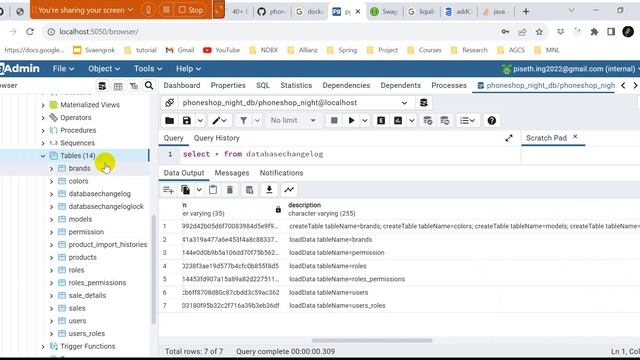This screenshot has width=640, height=360.
Task: Open file with the folder icon
Action: [169, 120]
